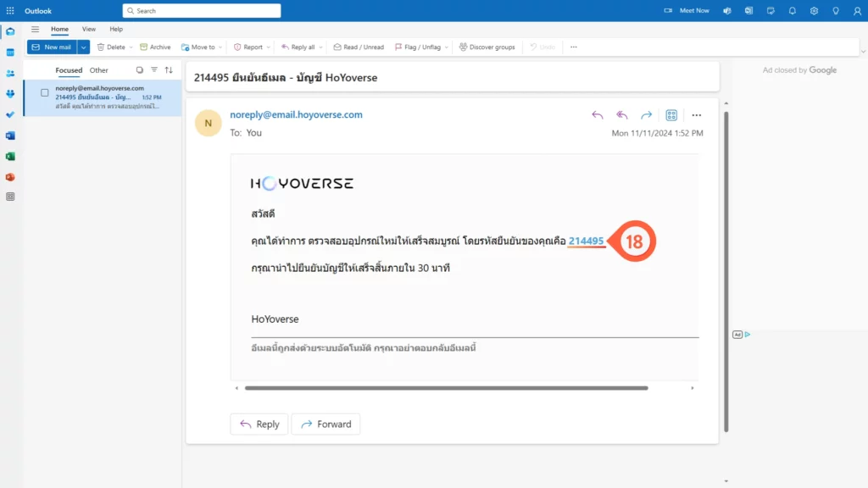Launch Excel from the left rail
Viewport: 868px width, 488px height.
pos(10,157)
